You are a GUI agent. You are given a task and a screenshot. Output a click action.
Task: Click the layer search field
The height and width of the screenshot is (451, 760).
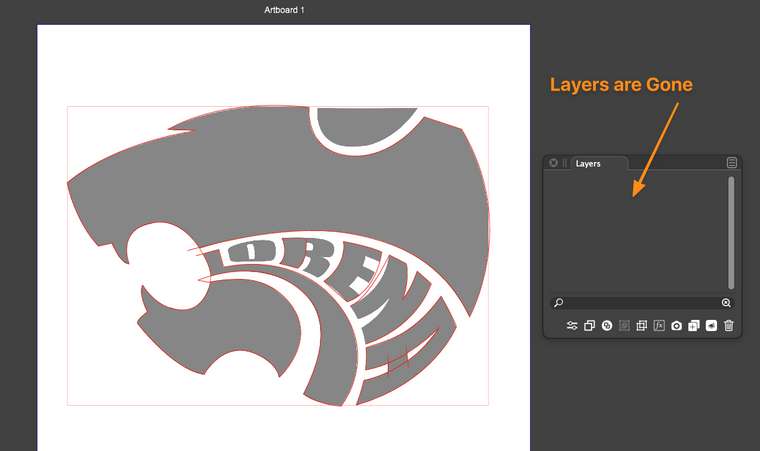(x=642, y=303)
